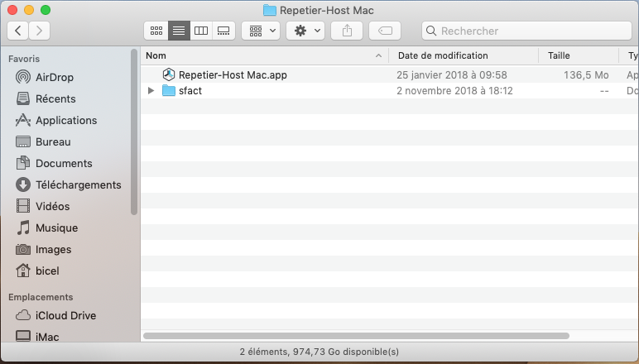Click the magnifier icon in search field
This screenshot has width=639, height=364.
(x=430, y=31)
